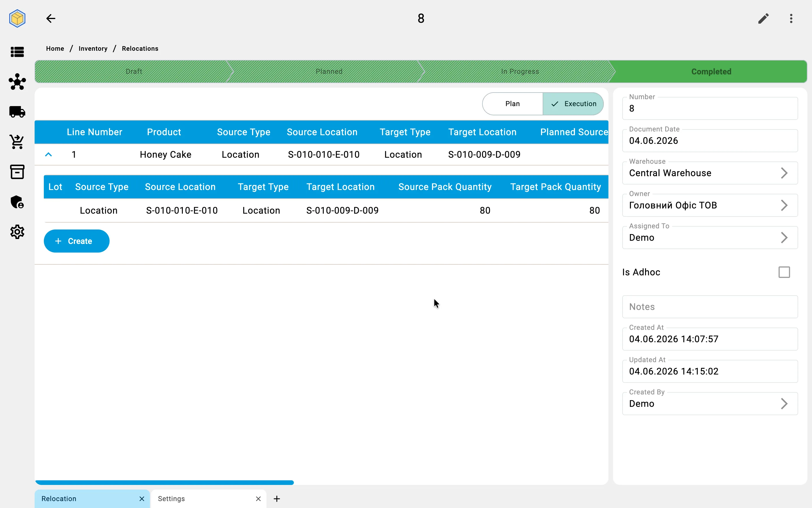Viewport: 812px width, 508px height.
Task: Open the Assigned To Demo chevron
Action: pos(784,238)
